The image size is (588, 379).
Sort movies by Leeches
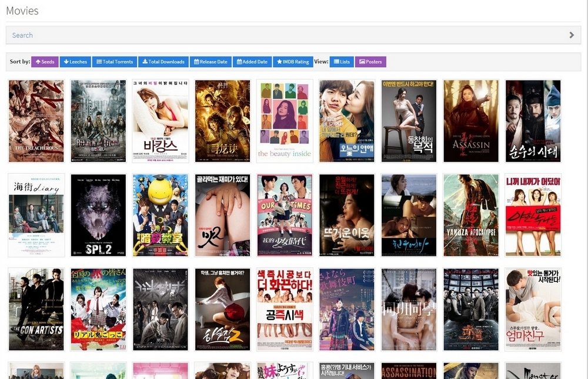tap(75, 62)
